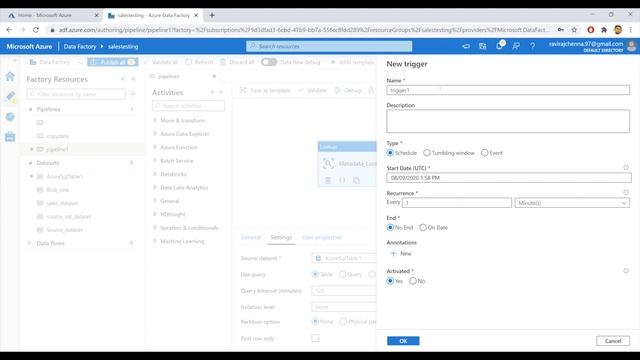Image resolution: width=640 pixels, height=360 pixels.
Task: Open the Chrome profile avatar
Action: (x=618, y=30)
